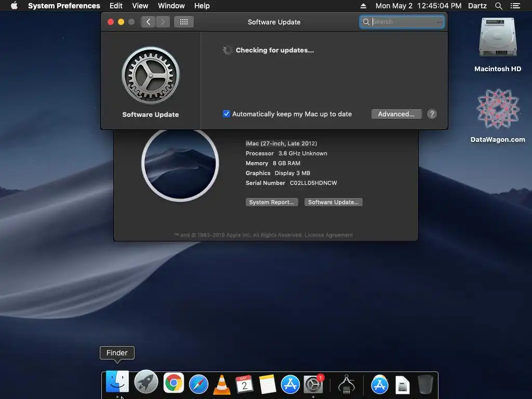Viewport: 532px width, 399px height.
Task: Open the Advanced... options
Action: [x=396, y=114]
